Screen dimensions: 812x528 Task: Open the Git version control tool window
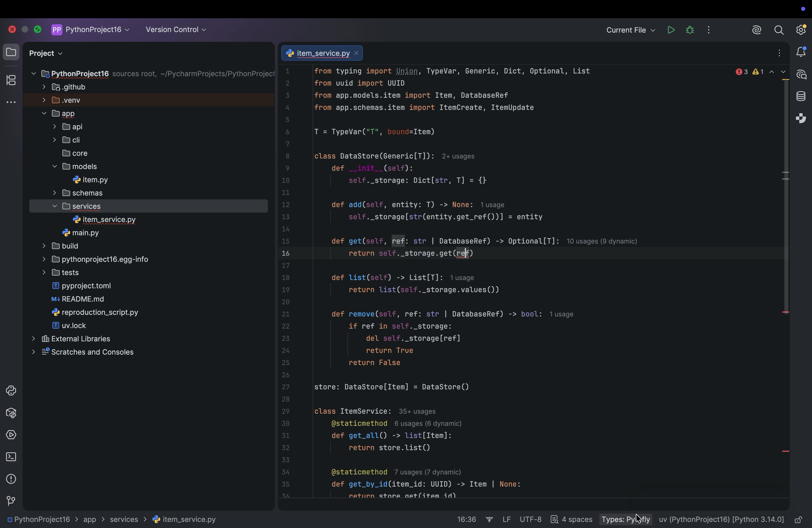[x=11, y=501]
